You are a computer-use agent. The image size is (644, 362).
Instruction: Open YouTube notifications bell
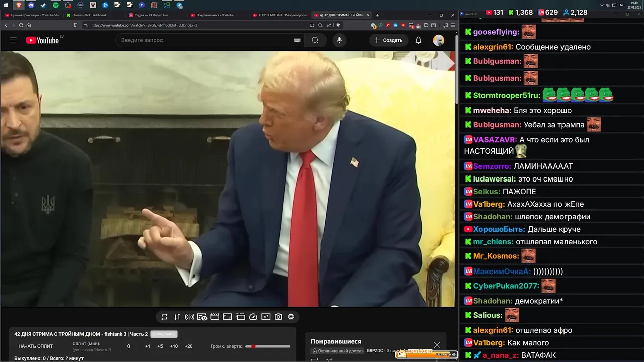(x=418, y=40)
